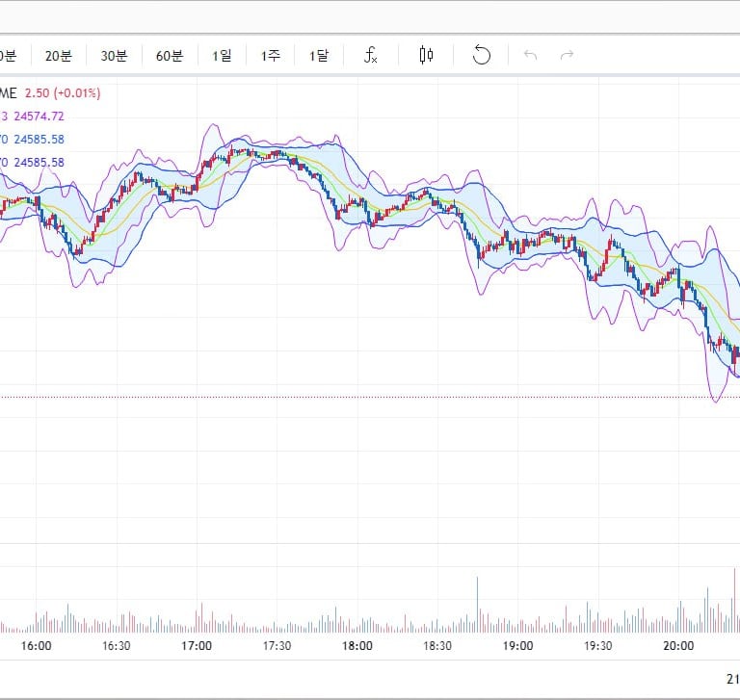Image resolution: width=740 pixels, height=700 pixels.
Task: Switch to the 1일 daily timeframe
Action: tap(222, 56)
